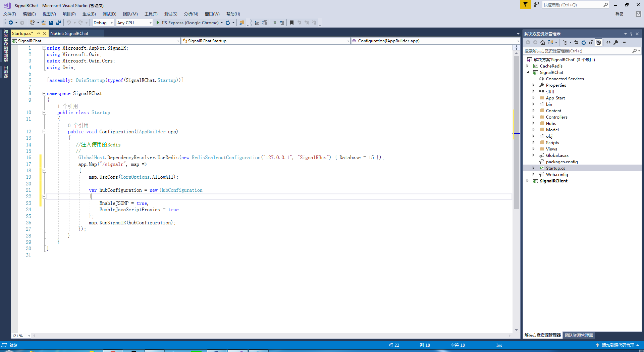Open the notifications flag icon in title bar
This screenshot has height=352, width=644.
coord(525,4)
